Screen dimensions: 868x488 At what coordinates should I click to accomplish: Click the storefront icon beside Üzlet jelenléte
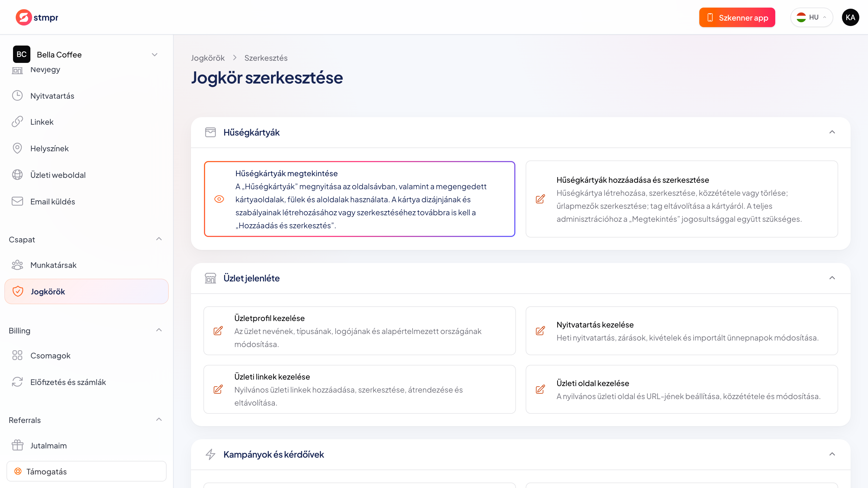[x=210, y=278]
